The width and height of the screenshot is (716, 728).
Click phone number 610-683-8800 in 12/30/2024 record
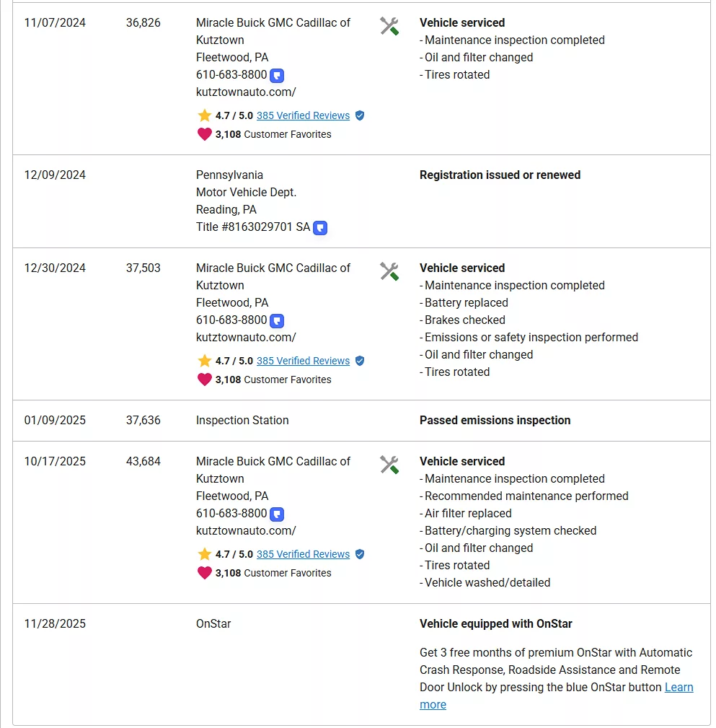[231, 320]
